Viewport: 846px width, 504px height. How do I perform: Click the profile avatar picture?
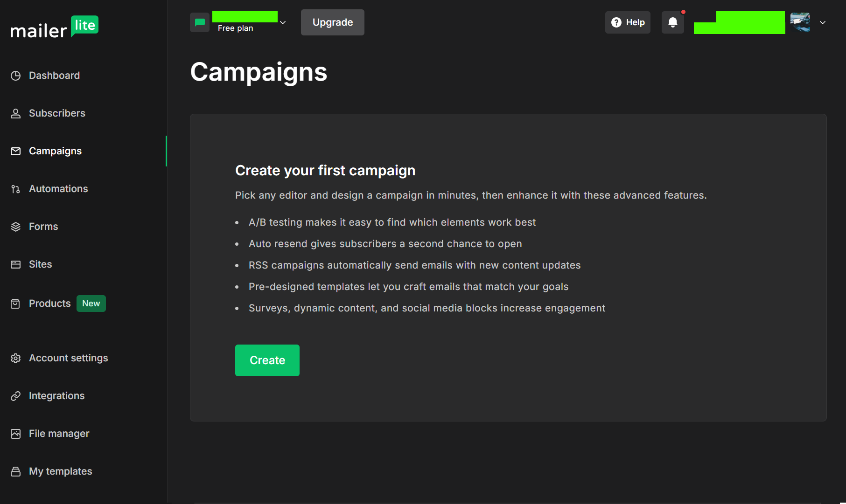800,22
